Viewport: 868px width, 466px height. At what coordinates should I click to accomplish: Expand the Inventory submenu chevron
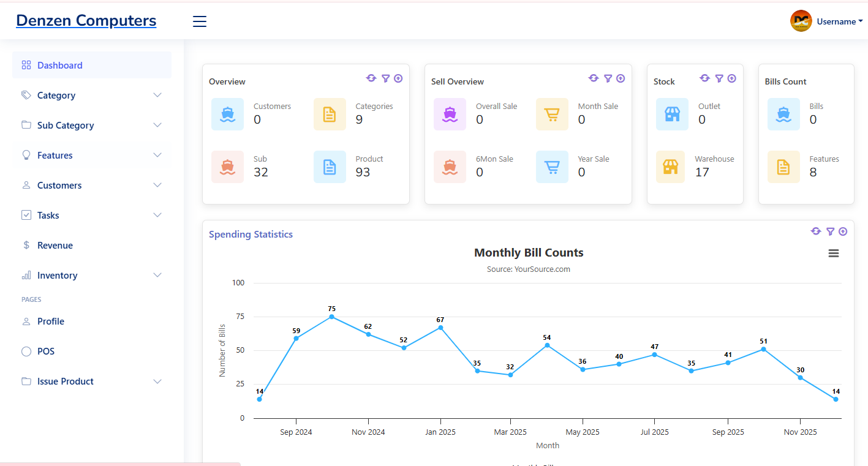point(157,275)
